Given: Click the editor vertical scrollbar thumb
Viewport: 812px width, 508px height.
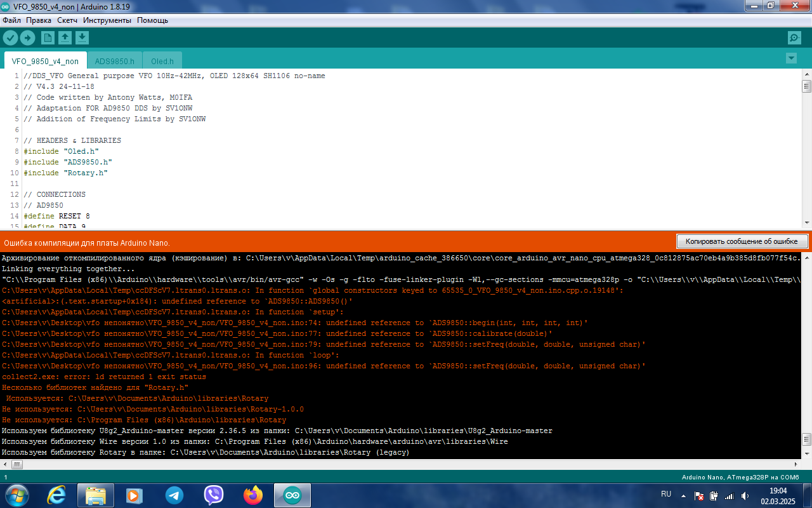Looking at the screenshot, I should 806,86.
